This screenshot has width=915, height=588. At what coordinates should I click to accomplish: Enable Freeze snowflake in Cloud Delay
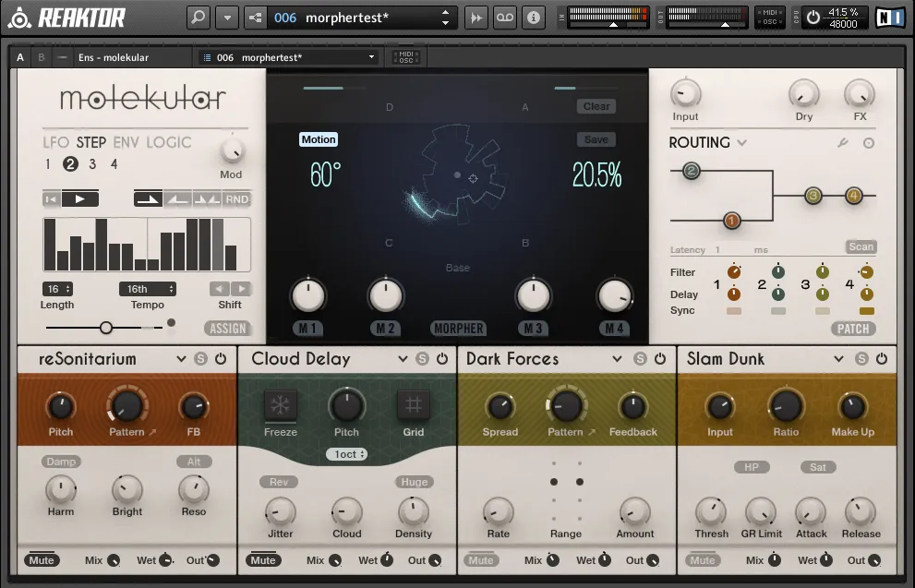click(280, 405)
